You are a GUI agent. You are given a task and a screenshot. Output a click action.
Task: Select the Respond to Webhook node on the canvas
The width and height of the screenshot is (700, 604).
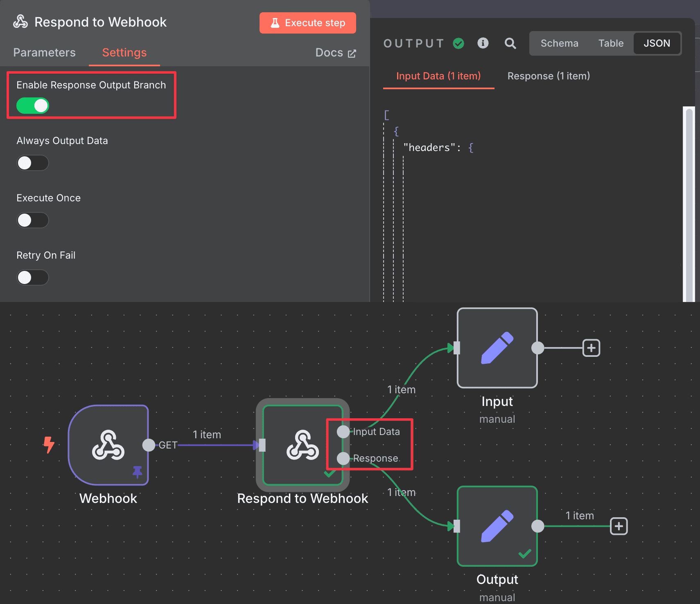tap(302, 446)
